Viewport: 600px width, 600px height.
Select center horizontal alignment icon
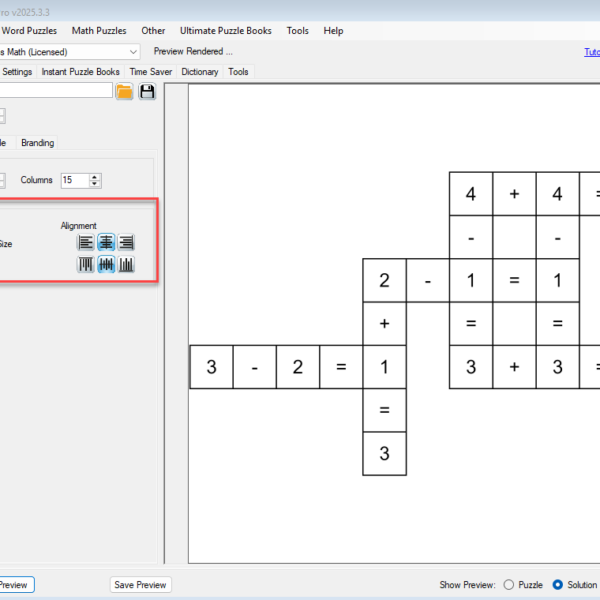(106, 242)
